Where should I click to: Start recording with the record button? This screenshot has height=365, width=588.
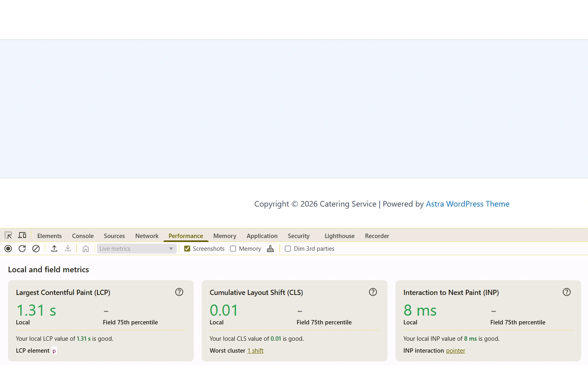point(8,249)
